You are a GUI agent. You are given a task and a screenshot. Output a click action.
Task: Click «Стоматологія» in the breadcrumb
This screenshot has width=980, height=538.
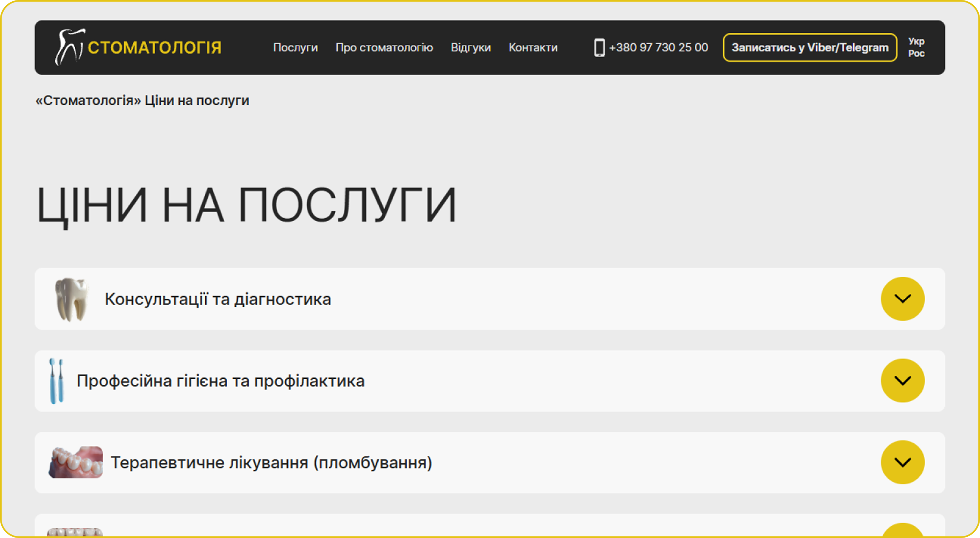[x=88, y=100]
